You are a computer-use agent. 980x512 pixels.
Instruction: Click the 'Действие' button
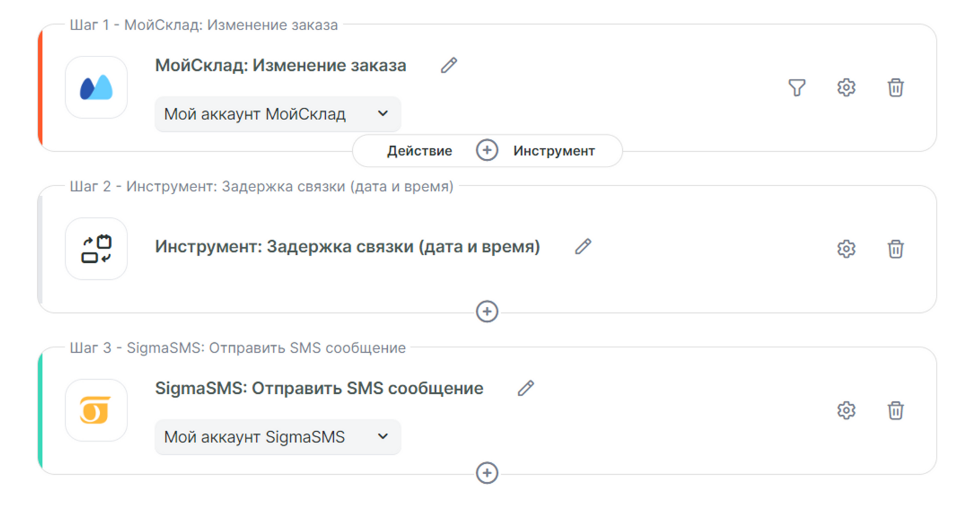pyautogui.click(x=420, y=151)
